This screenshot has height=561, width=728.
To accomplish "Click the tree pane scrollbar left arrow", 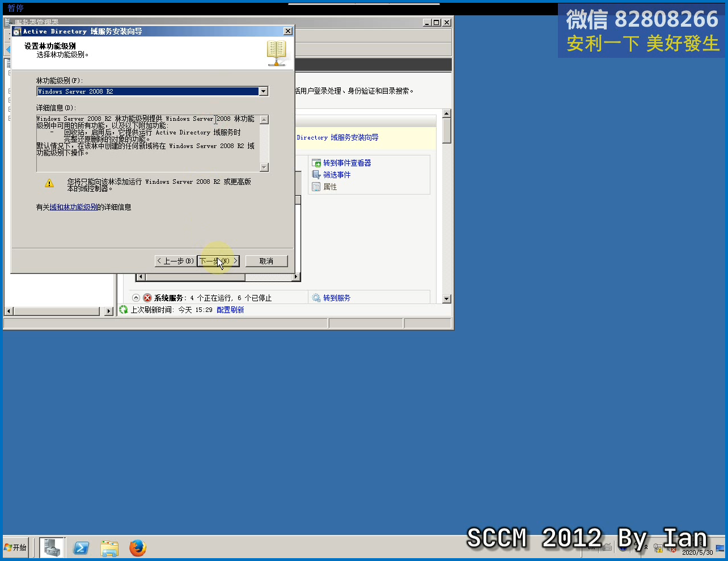I will [9, 311].
